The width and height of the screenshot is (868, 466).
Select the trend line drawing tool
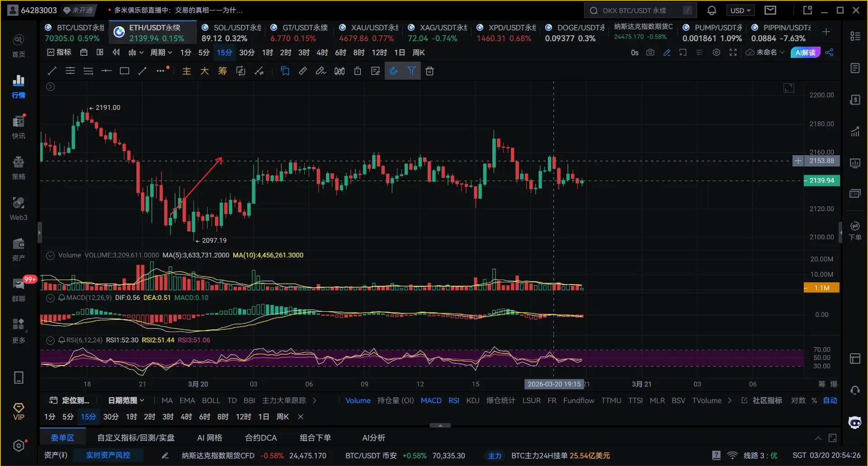coord(52,71)
